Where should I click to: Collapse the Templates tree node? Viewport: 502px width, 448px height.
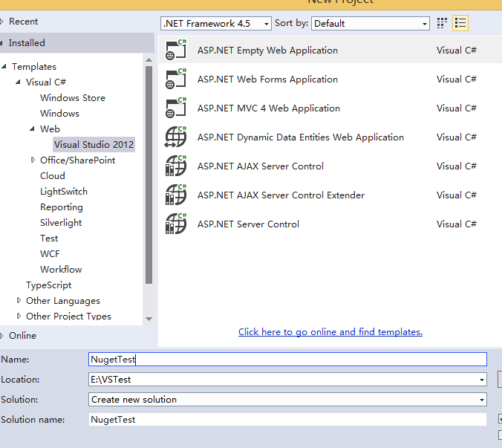click(4, 66)
